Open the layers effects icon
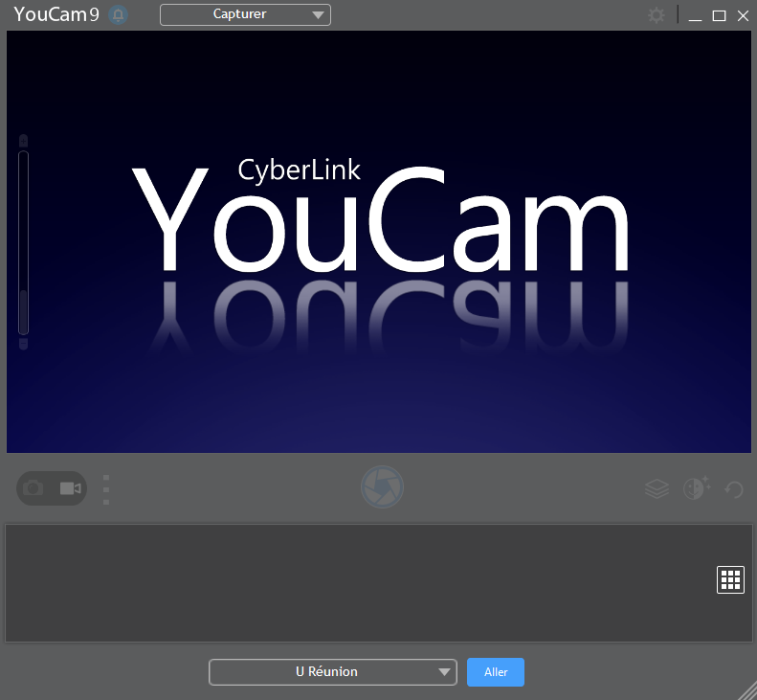The image size is (757, 700). point(657,489)
